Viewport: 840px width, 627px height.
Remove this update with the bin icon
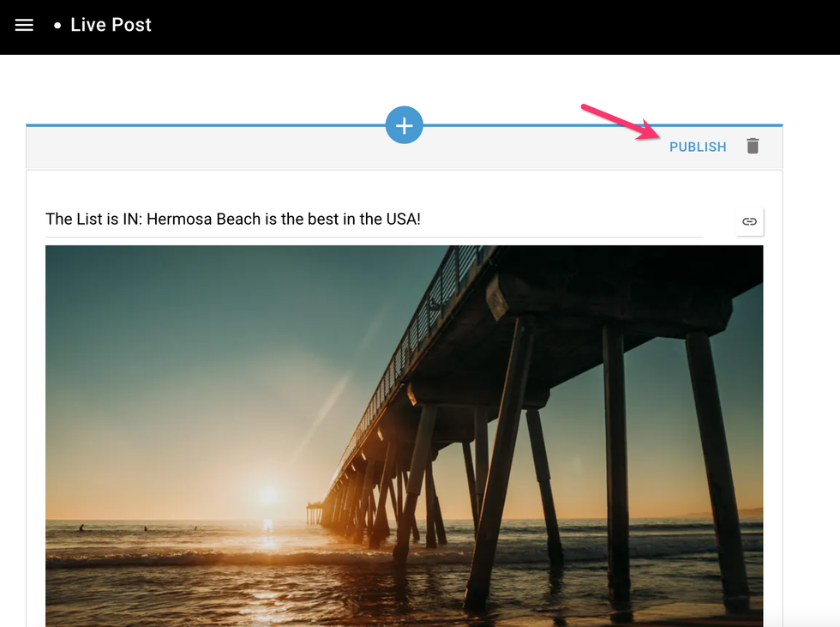753,146
